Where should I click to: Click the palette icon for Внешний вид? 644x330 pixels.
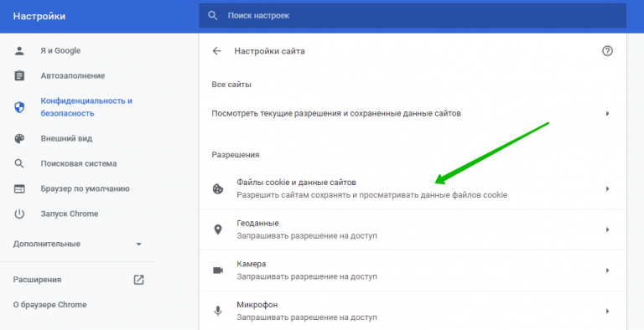(x=19, y=138)
